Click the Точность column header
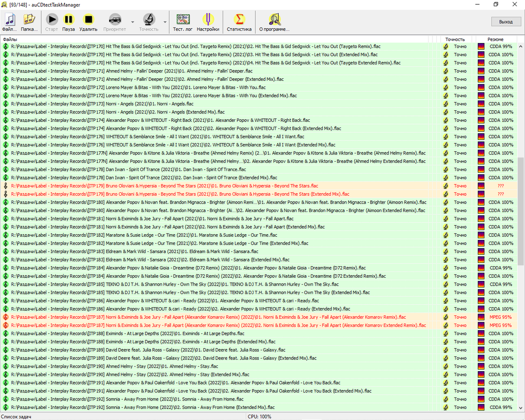Screen dimensions: 525x420 [455, 39]
